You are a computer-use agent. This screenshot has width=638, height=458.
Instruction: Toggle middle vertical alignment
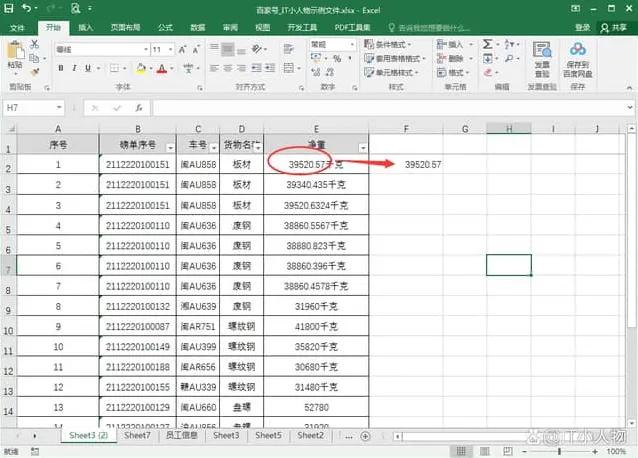coord(228,50)
